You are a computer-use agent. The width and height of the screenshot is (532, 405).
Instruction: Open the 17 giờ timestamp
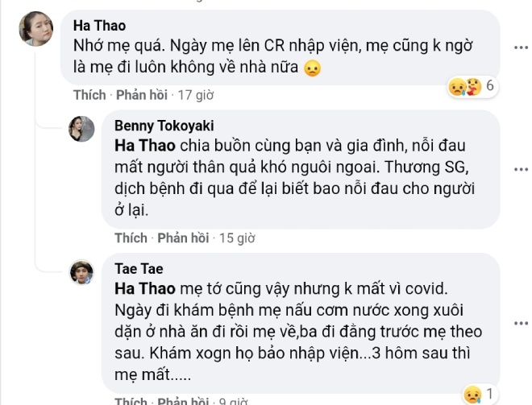[x=196, y=95]
